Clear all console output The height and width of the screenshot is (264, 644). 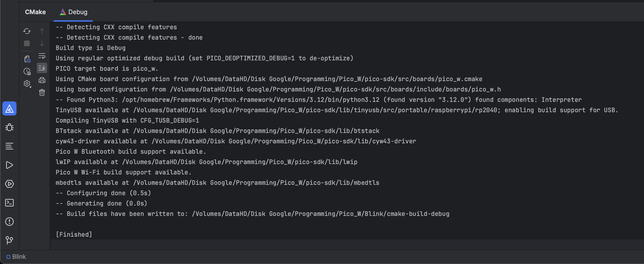[42, 92]
